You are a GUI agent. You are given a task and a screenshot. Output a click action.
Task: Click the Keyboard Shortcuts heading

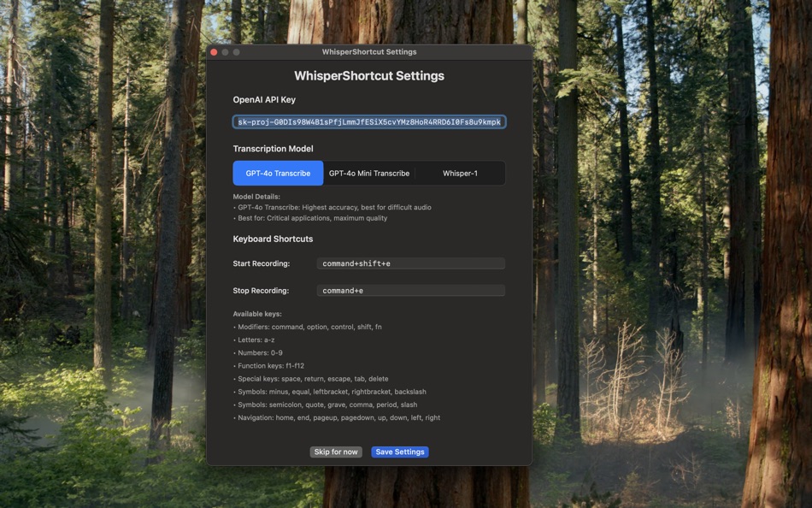pyautogui.click(x=273, y=239)
